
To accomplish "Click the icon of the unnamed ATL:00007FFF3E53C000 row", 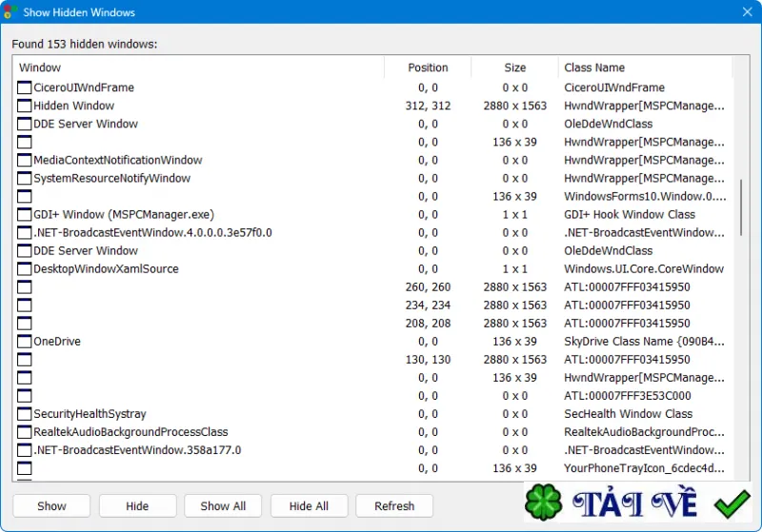I will pos(25,396).
